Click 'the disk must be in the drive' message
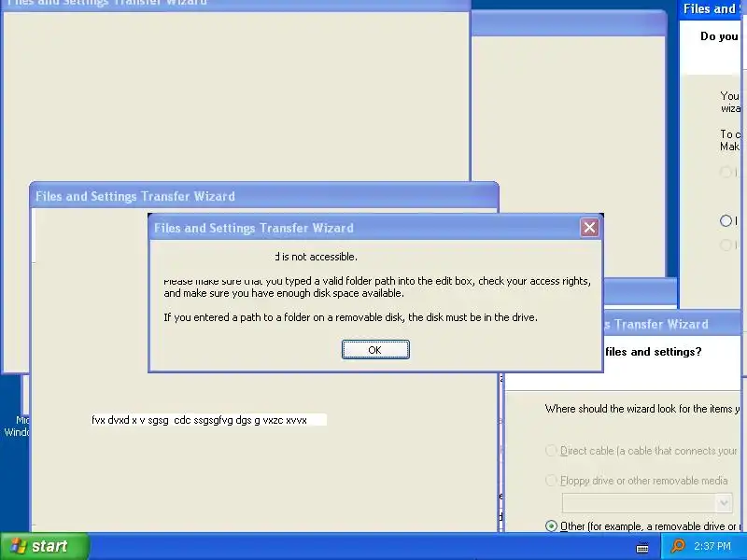The width and height of the screenshot is (747, 560). (x=473, y=317)
